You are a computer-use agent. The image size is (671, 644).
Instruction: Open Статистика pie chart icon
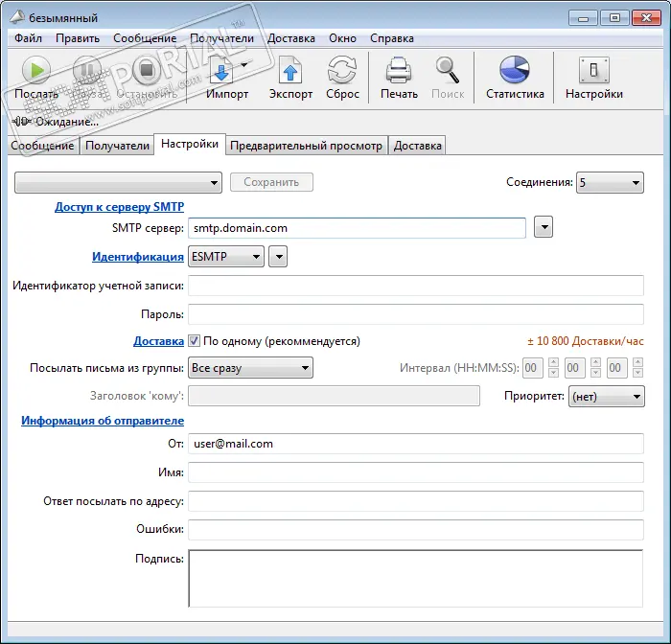[x=515, y=70]
